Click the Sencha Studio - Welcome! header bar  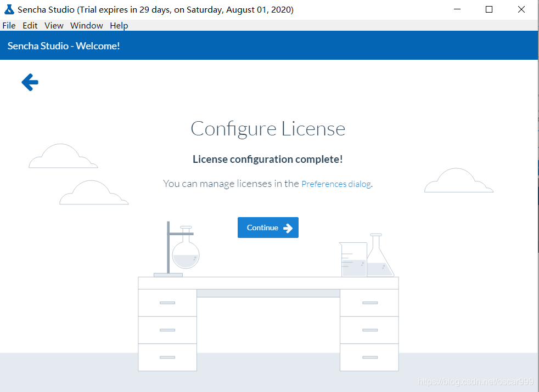pos(269,46)
